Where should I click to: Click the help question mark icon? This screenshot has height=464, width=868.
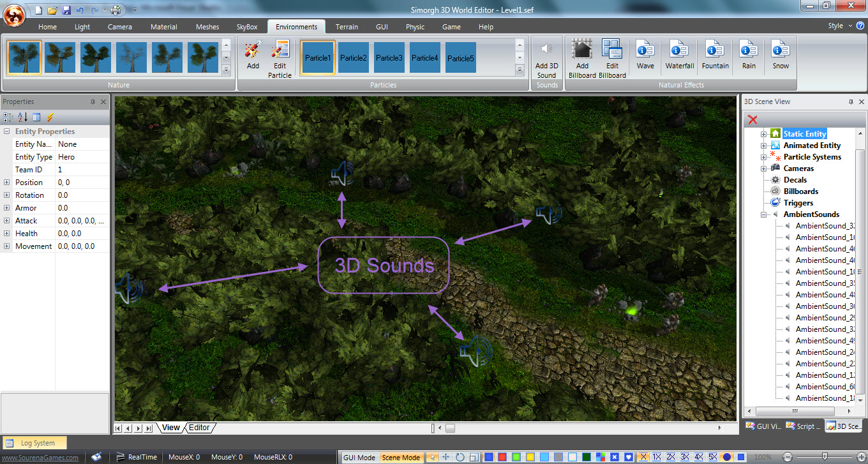click(x=860, y=26)
